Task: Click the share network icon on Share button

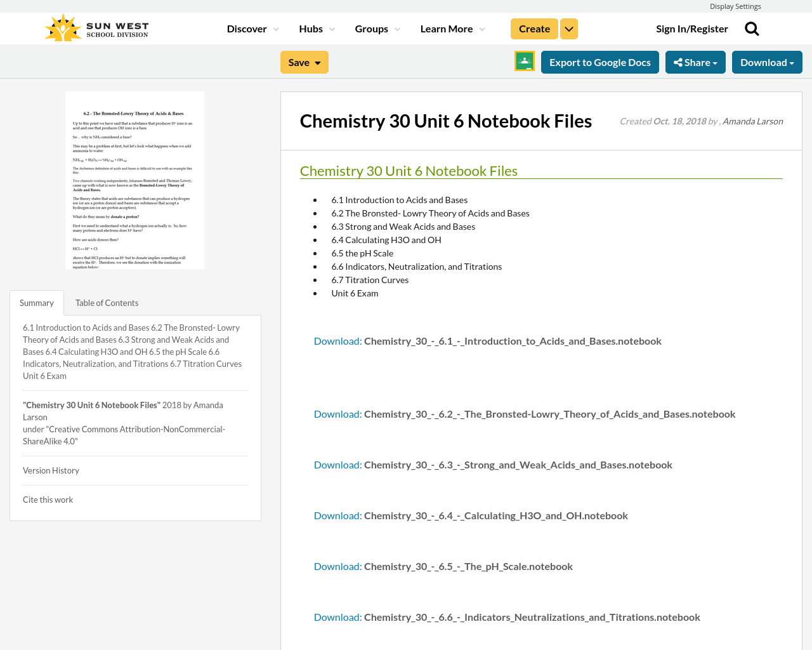Action: tap(678, 61)
